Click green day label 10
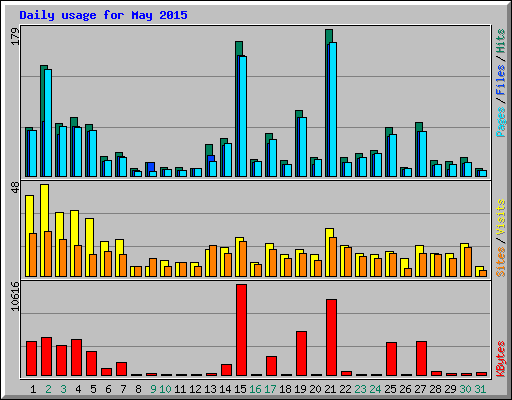512x400 pixels. (x=165, y=389)
